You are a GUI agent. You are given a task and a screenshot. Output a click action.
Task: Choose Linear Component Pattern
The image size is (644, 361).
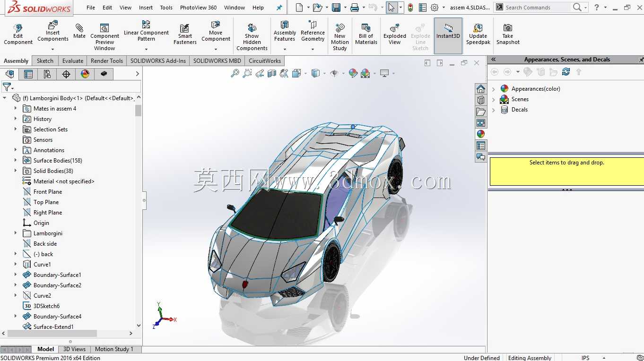pos(146,31)
